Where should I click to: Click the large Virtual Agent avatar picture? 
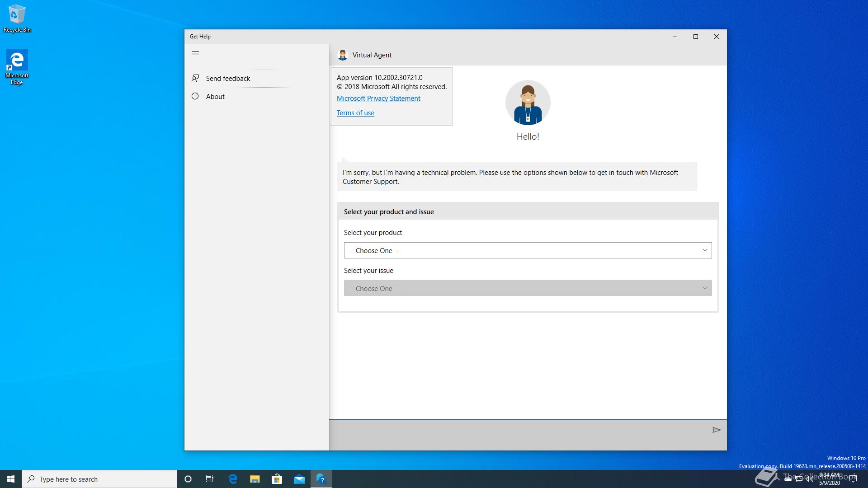click(528, 103)
